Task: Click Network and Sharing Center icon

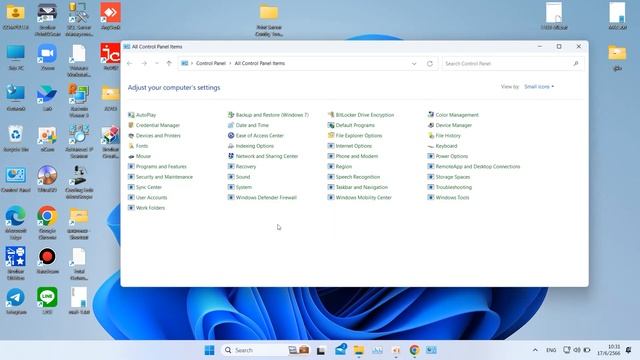Action: click(231, 156)
